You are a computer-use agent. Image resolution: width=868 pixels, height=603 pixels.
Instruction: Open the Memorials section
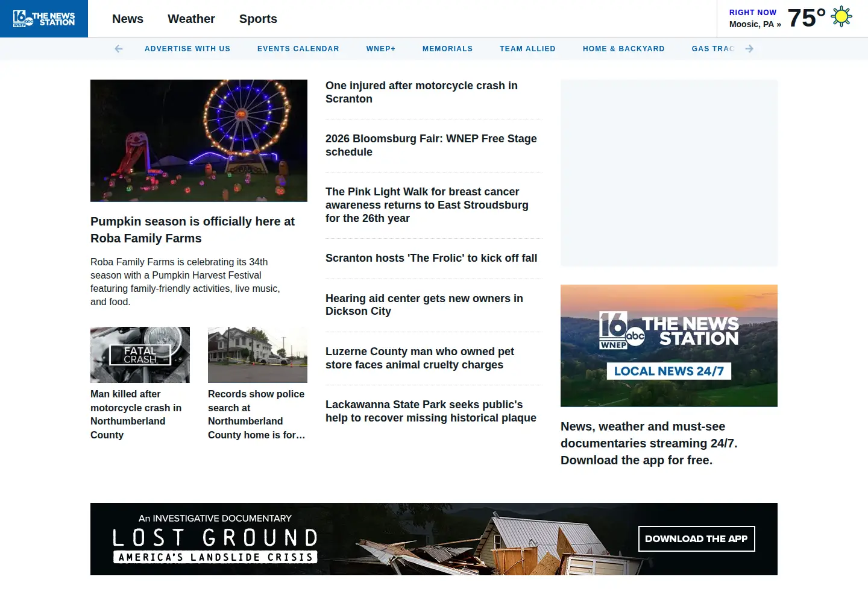tap(448, 49)
